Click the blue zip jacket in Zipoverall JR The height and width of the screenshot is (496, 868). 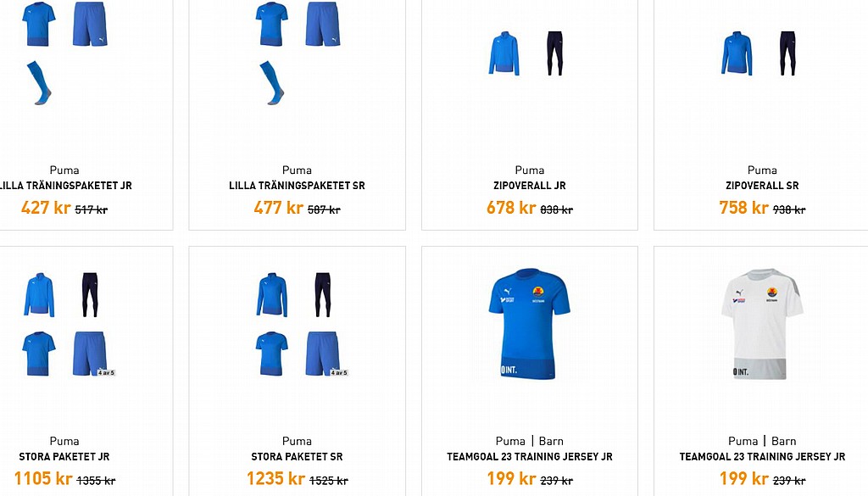[504, 53]
